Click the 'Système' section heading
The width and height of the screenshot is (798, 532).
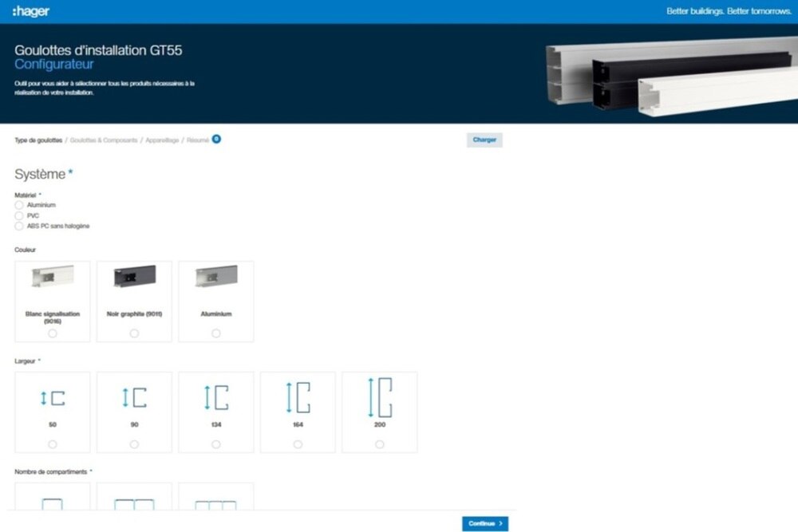pos(40,174)
